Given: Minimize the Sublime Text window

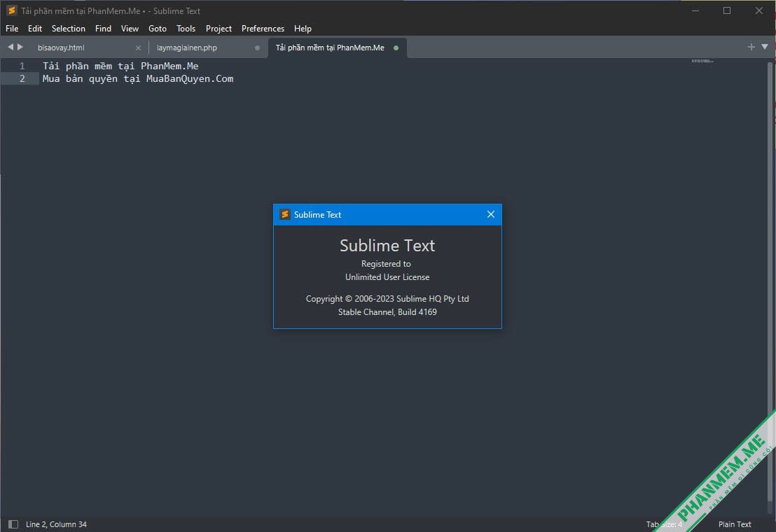Looking at the screenshot, I should (x=695, y=10).
